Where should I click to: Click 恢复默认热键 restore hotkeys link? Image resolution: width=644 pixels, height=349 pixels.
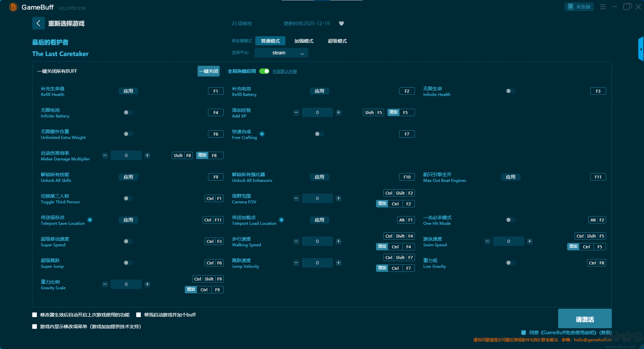point(285,71)
